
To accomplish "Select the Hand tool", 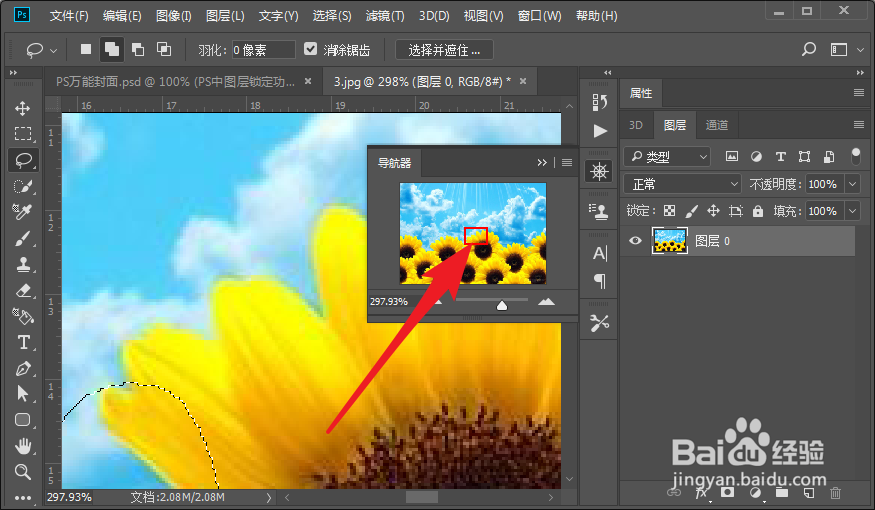I will point(23,446).
